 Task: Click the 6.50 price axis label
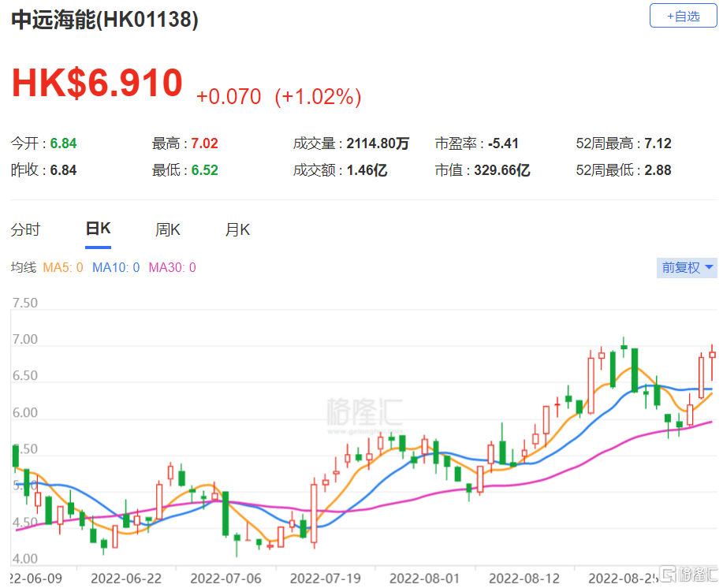(25, 375)
